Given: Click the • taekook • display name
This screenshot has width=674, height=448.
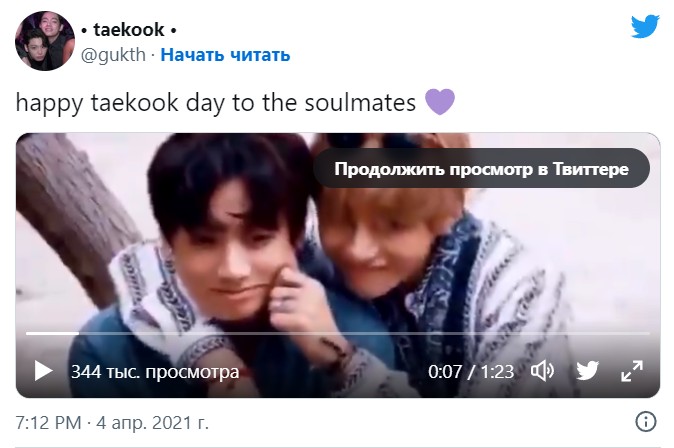Looking at the screenshot, I should click(x=129, y=30).
